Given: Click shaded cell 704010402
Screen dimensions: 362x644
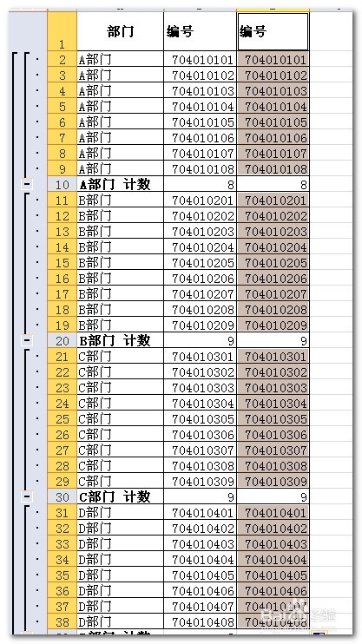Looking at the screenshot, I should pyautogui.click(x=273, y=529).
